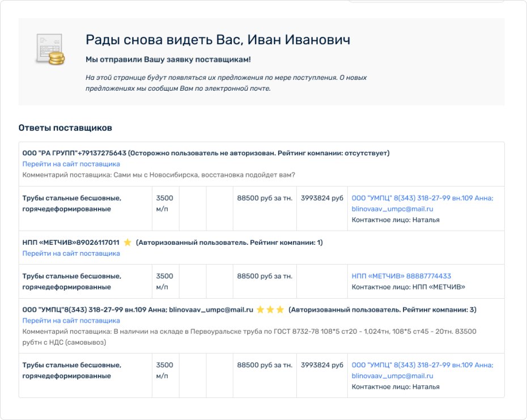The width and height of the screenshot is (527, 420).
Task: Click the product name in the bottom offer row
Action: click(x=71, y=370)
